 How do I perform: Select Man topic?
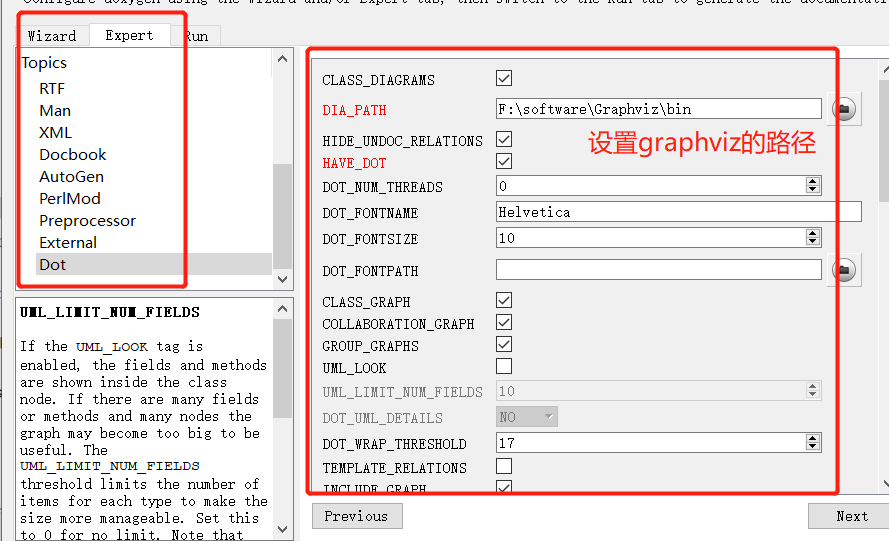tap(55, 111)
